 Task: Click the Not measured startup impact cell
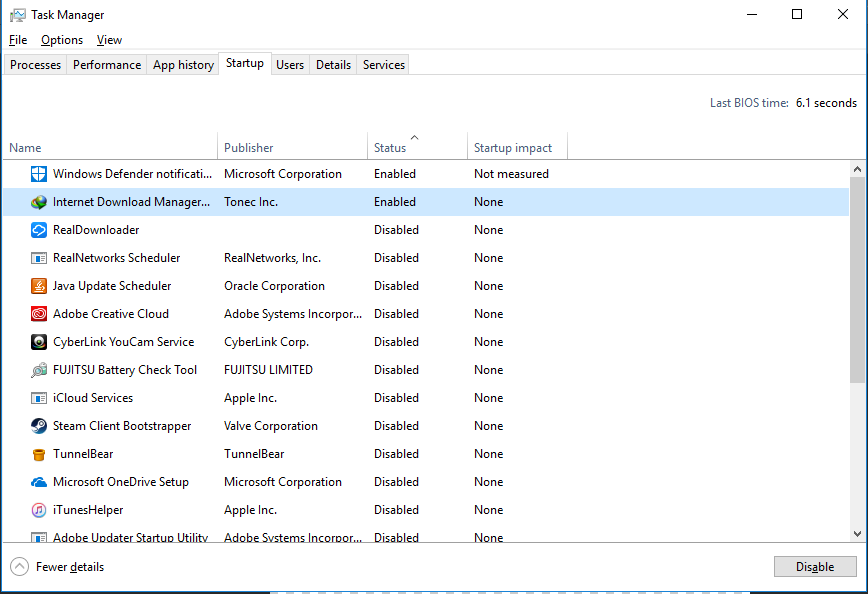point(511,174)
